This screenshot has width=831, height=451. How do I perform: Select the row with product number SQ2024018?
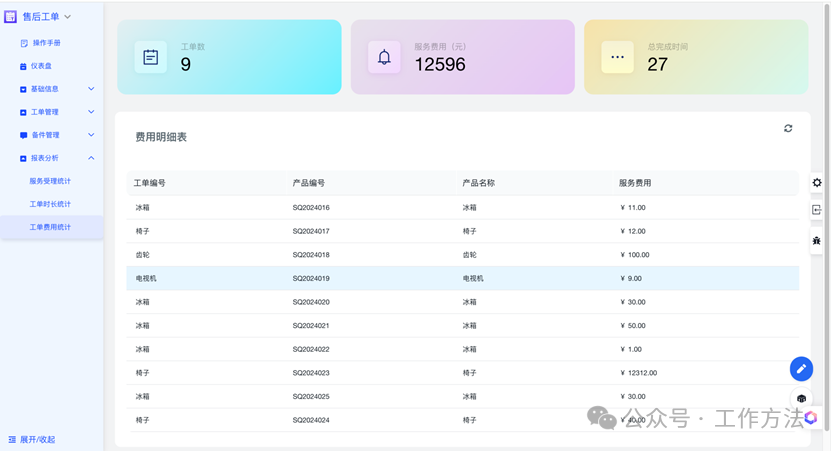pos(311,255)
